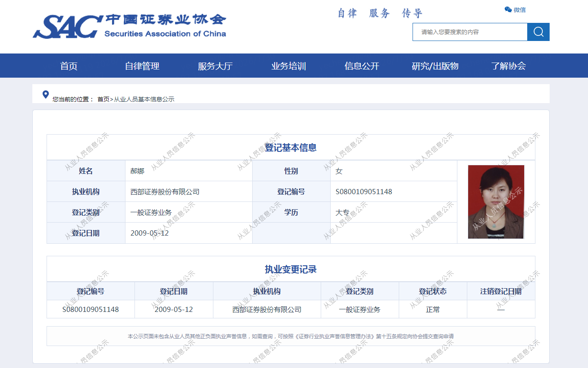
Task: Click the 姓名 field label
Action: pos(86,171)
